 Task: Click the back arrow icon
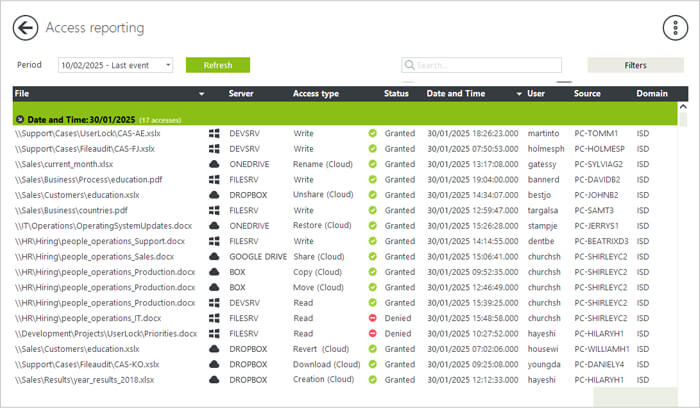pos(25,28)
